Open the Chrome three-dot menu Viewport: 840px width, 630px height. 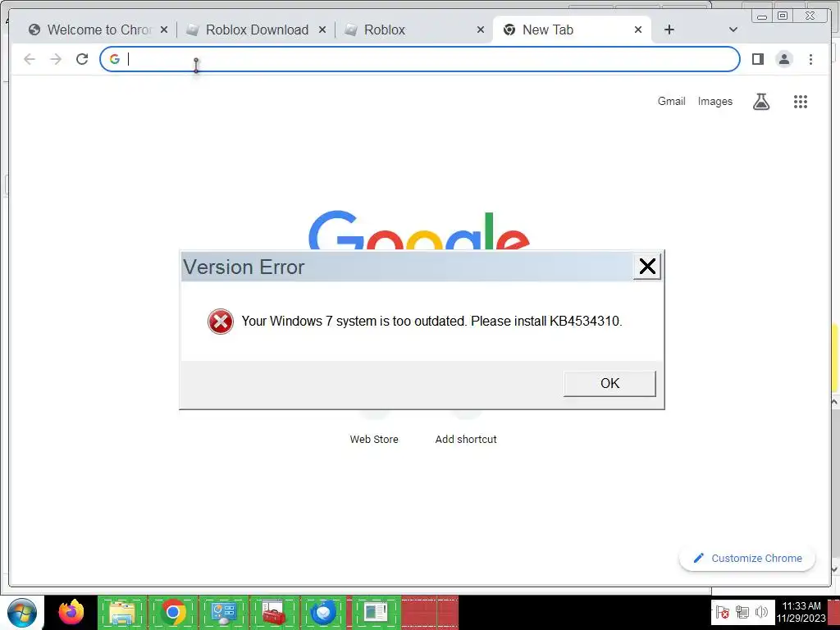811,59
